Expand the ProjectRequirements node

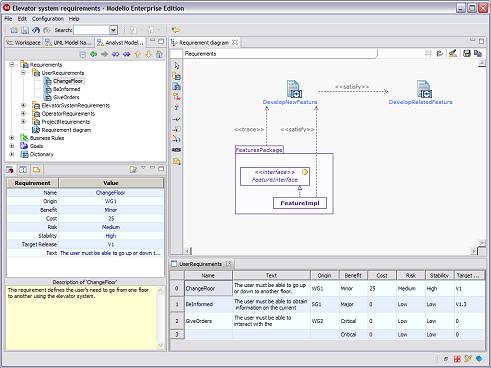coord(23,122)
